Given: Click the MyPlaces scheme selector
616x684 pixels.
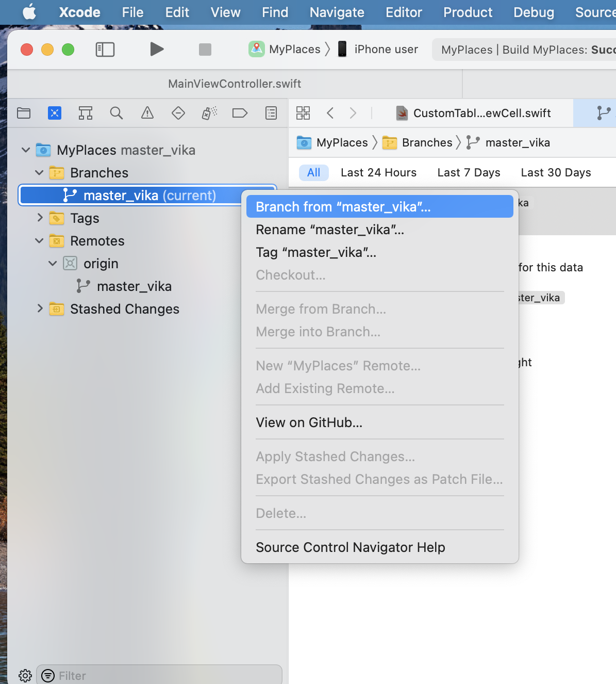Looking at the screenshot, I should coord(285,49).
